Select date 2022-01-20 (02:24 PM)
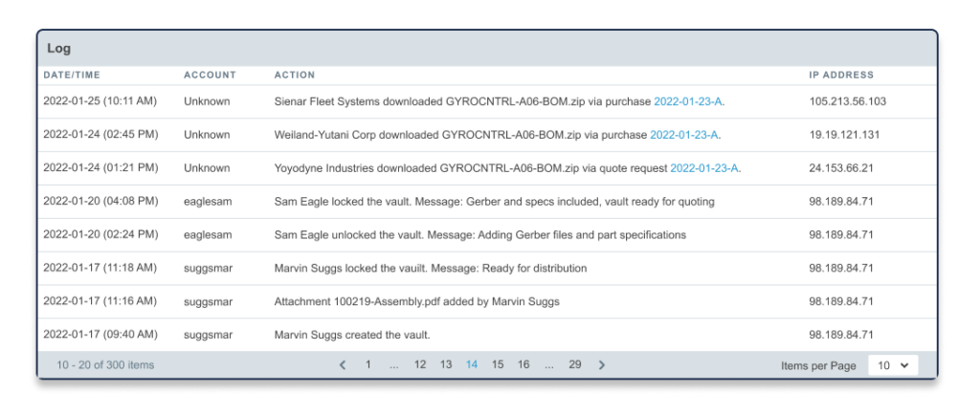This screenshot has width=980, height=416. 100,235
